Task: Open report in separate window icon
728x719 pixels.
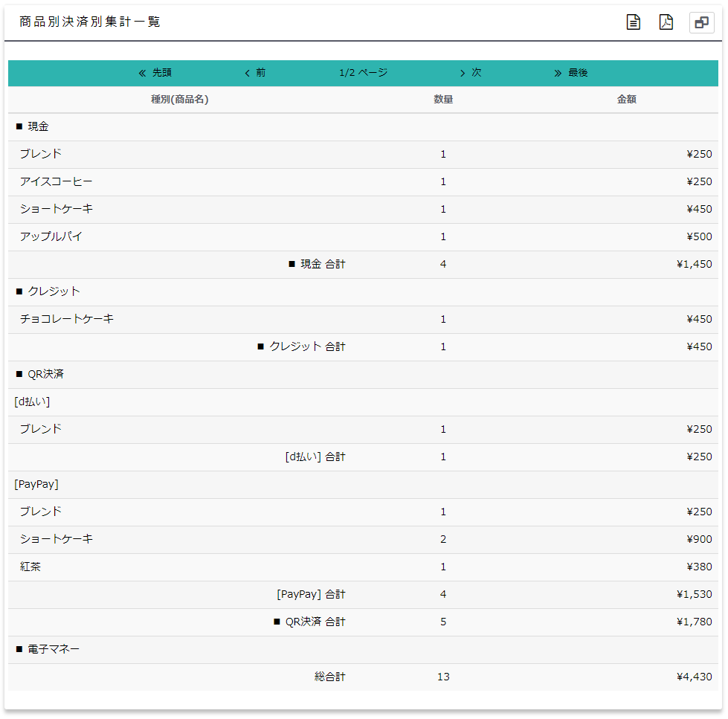Action: click(701, 23)
